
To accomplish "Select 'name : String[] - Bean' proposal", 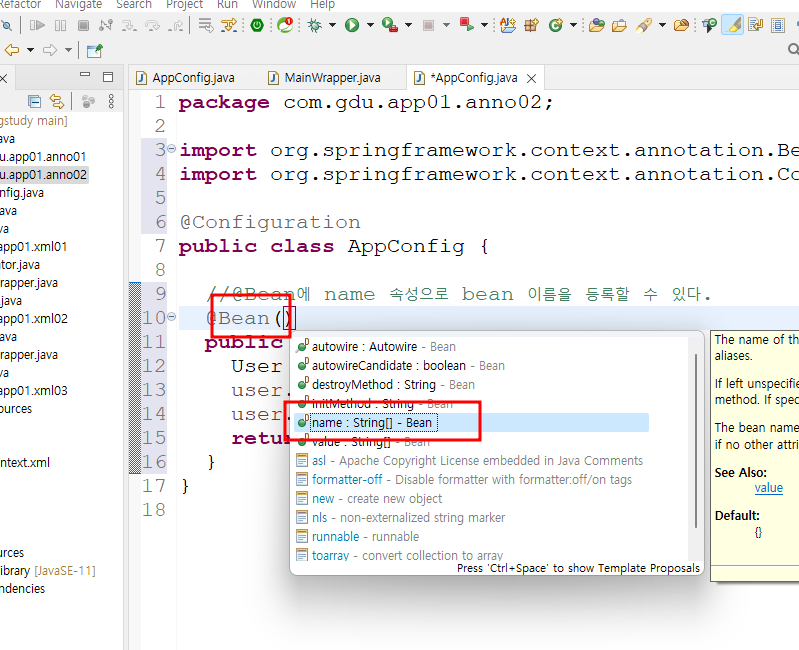I will 471,422.
